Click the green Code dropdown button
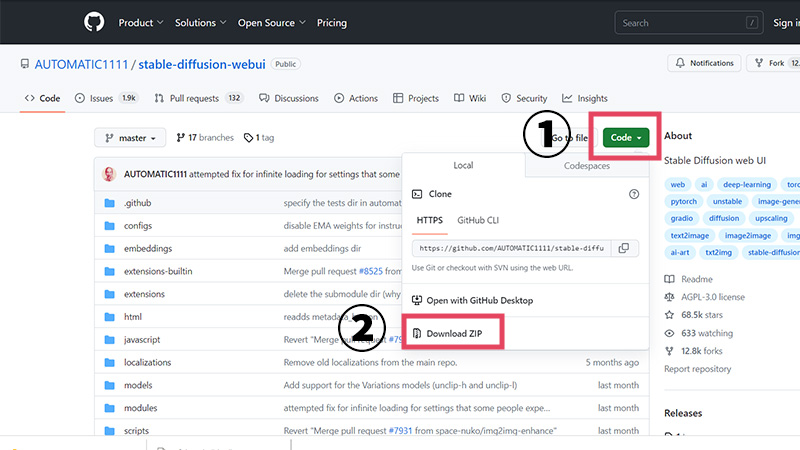The height and width of the screenshot is (450, 800). 626,137
